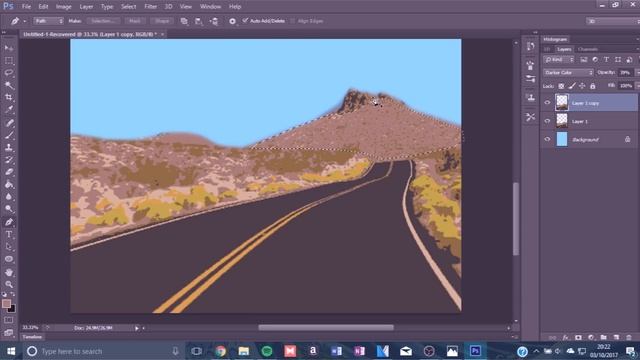Select the Pen tool in toolbox

9,222
